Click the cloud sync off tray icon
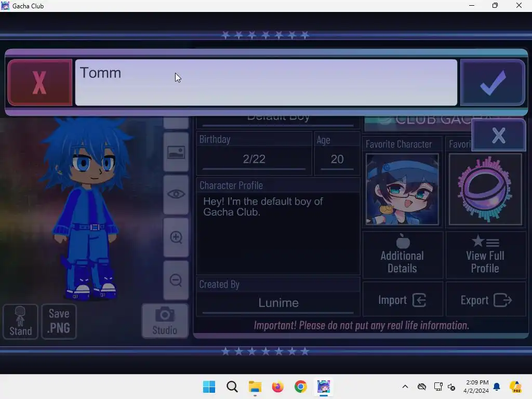The width and height of the screenshot is (532, 399). 422,387
